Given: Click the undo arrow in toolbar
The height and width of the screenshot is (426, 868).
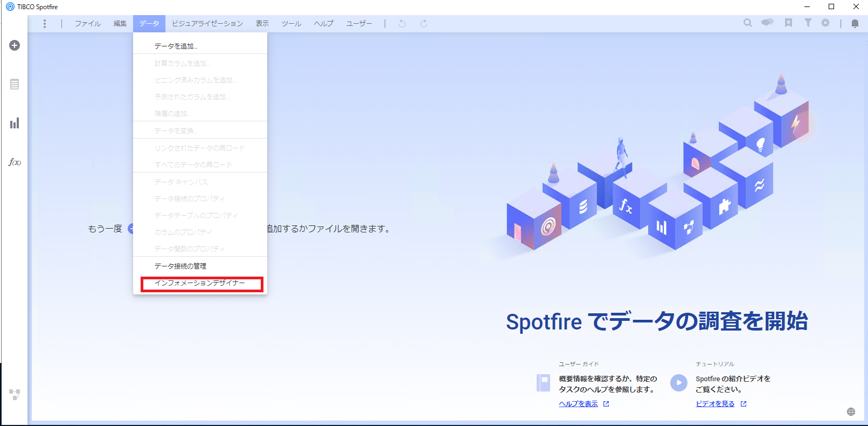Looking at the screenshot, I should click(x=402, y=24).
